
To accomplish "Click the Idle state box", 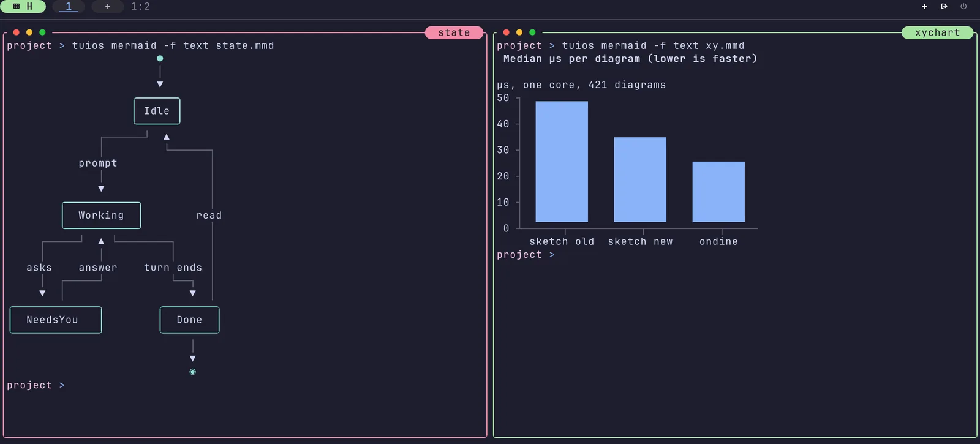I will pos(157,111).
